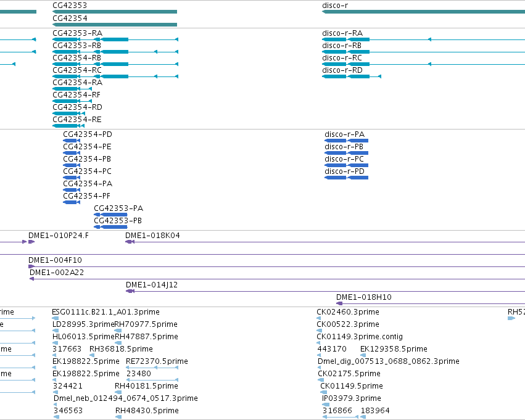This screenshot has width=525, height=420.
Task: Select clone DME1-002A22
Action: (x=57, y=273)
